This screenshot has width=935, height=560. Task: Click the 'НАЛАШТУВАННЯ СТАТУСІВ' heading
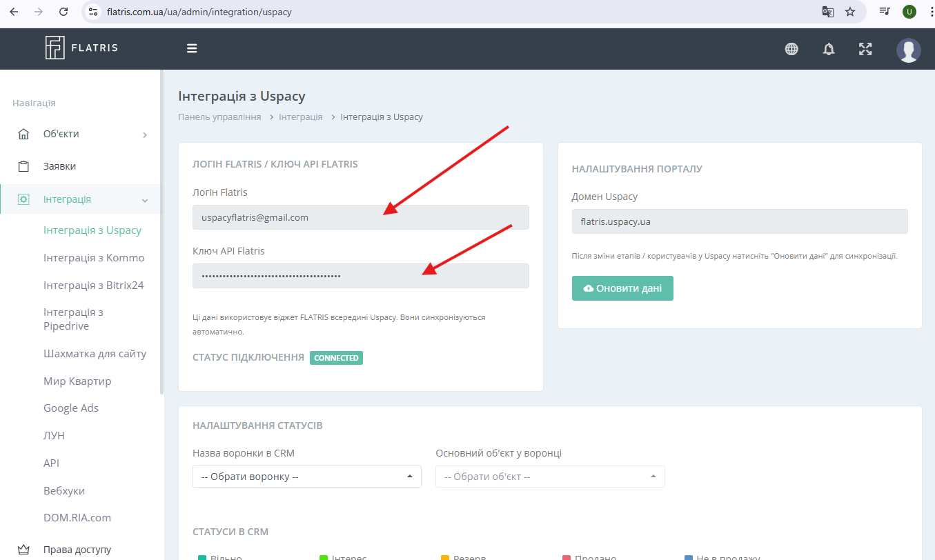[x=257, y=426]
